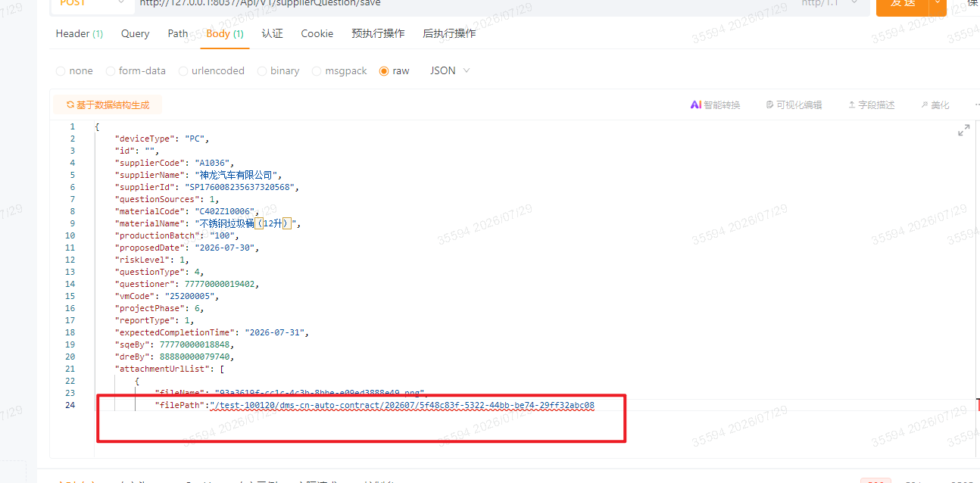Screen dimensions: 980x483
Task: Select the binary body type
Action: [x=278, y=70]
